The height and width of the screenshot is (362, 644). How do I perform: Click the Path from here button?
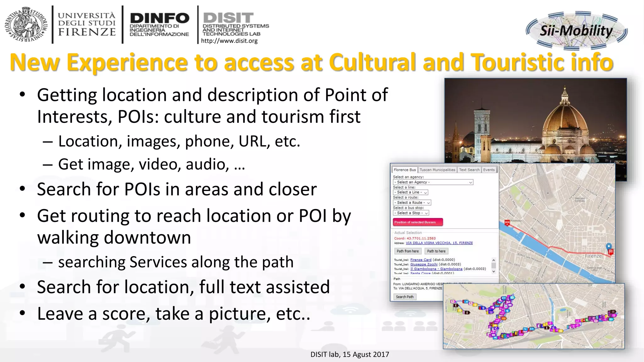click(x=408, y=251)
